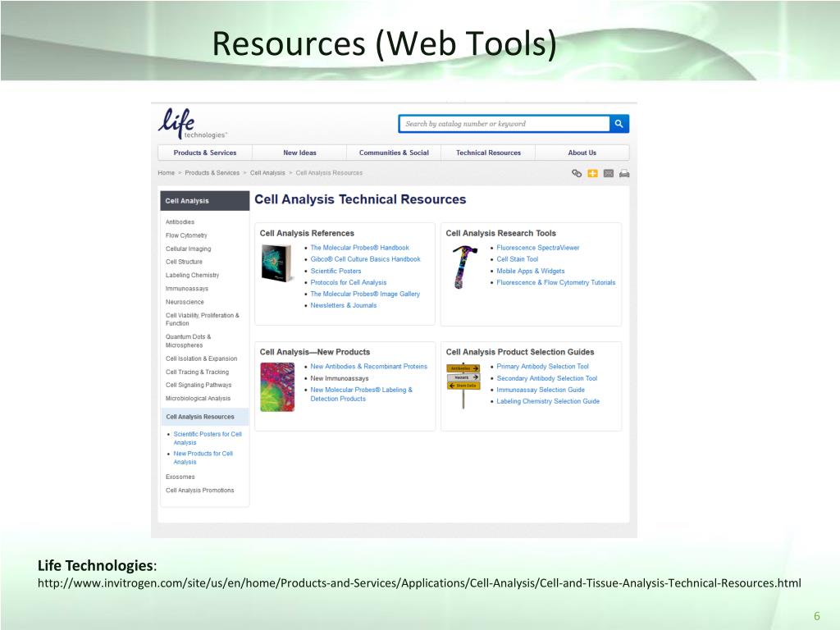Click the catalog number search field
This screenshot has height=630, width=840.
pyautogui.click(x=504, y=124)
